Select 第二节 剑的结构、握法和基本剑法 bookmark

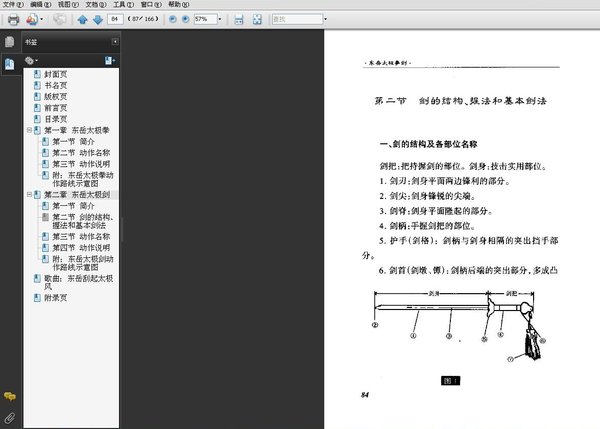[x=83, y=221]
